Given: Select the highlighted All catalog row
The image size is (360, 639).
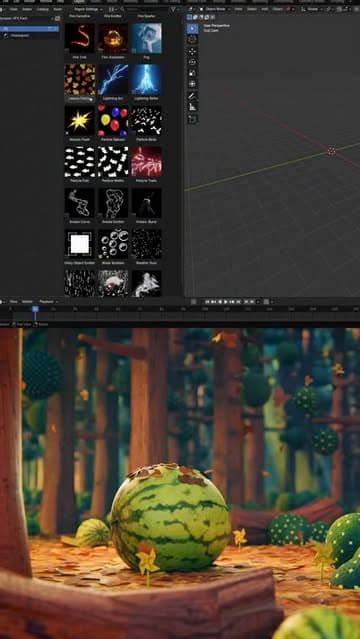Looking at the screenshot, I should point(29,29).
